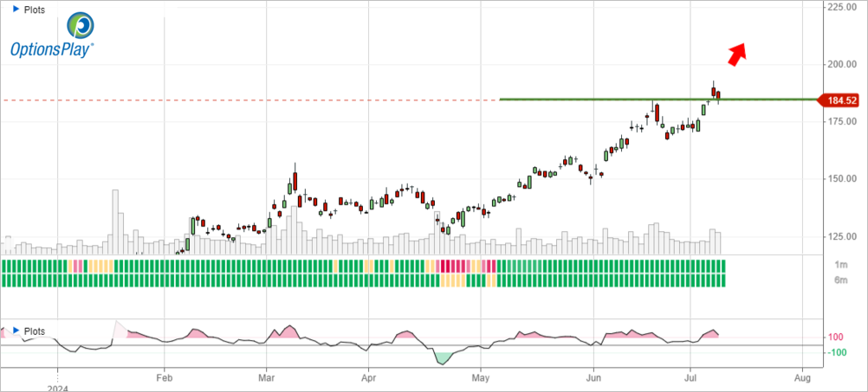
Task: Click the Apr date axis label
Action: (x=368, y=379)
